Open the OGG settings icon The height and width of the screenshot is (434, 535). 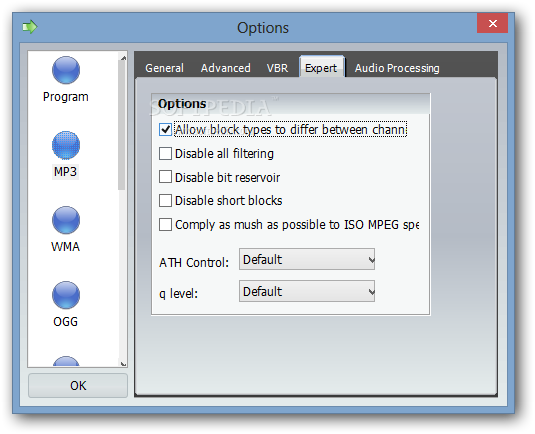[66, 295]
